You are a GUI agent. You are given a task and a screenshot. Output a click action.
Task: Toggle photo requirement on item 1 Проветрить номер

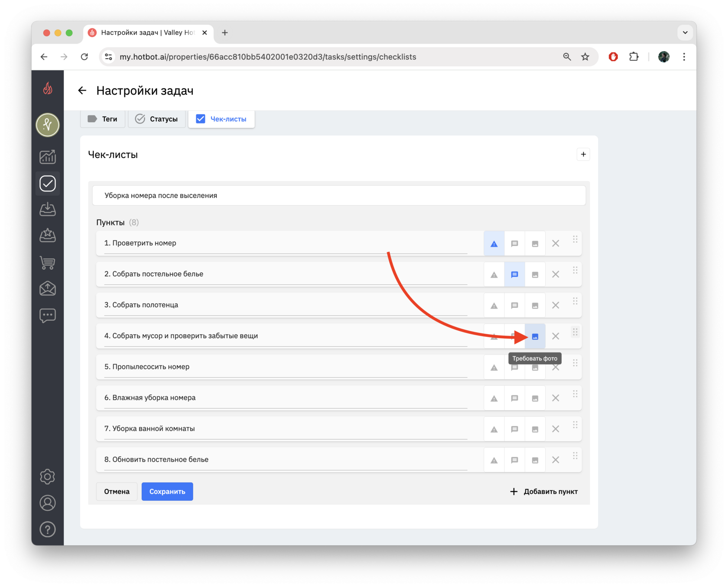pos(535,244)
